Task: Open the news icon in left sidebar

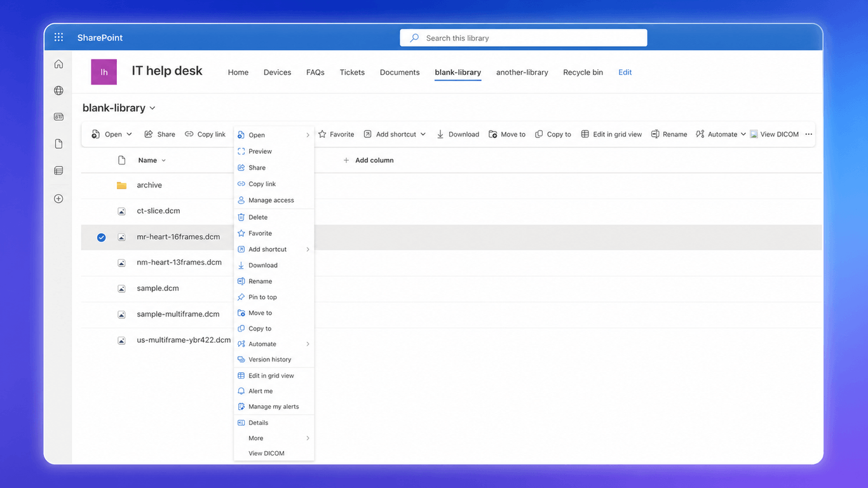Action: coord(58,117)
